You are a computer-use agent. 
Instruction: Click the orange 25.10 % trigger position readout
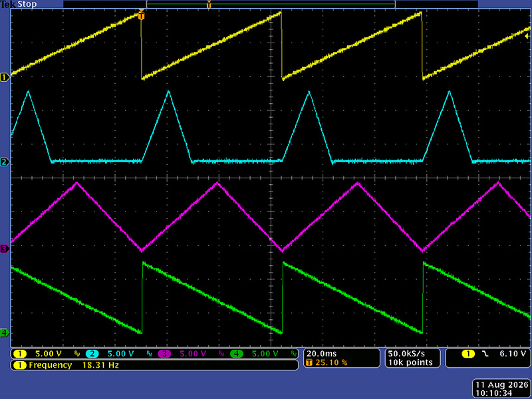click(331, 362)
